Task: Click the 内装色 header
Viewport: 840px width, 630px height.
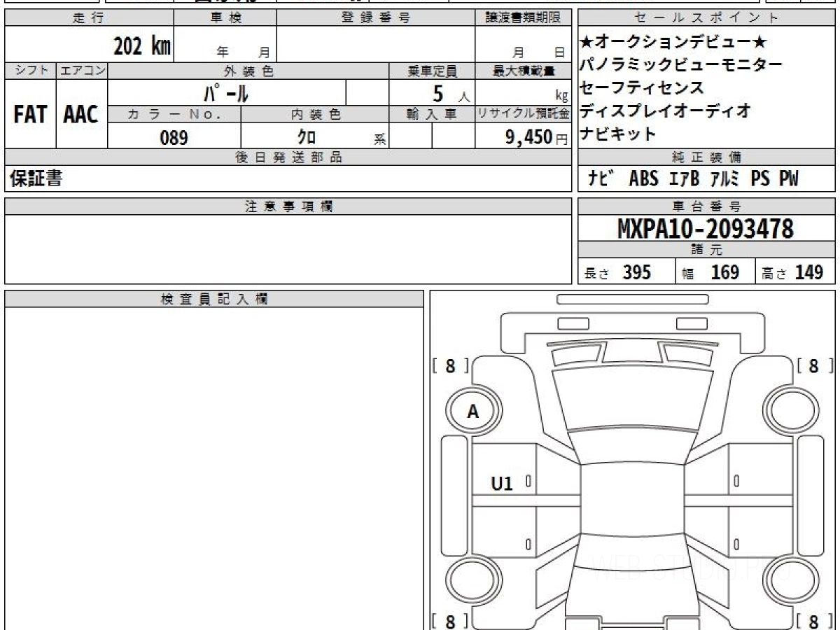Action: [315, 114]
